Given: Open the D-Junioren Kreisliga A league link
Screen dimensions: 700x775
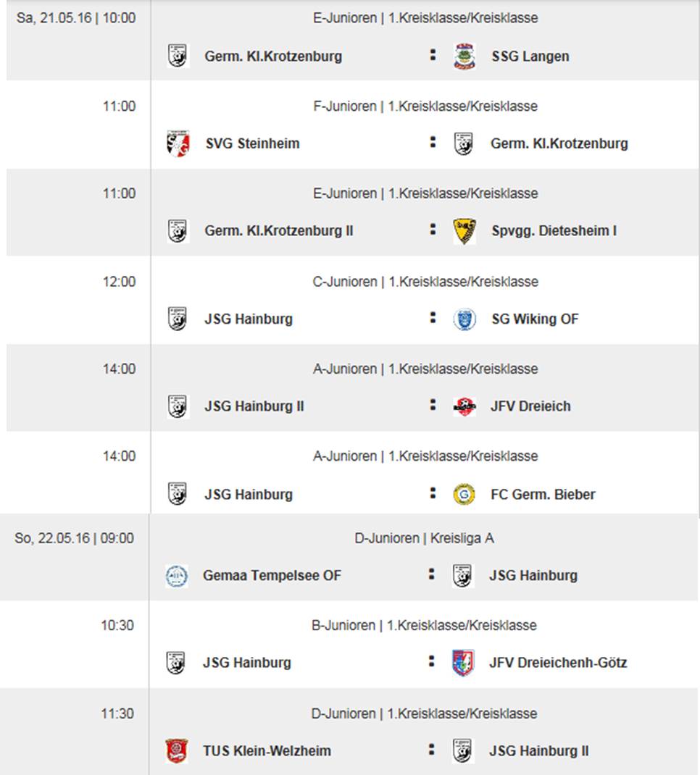Looking at the screenshot, I should click(x=425, y=538).
